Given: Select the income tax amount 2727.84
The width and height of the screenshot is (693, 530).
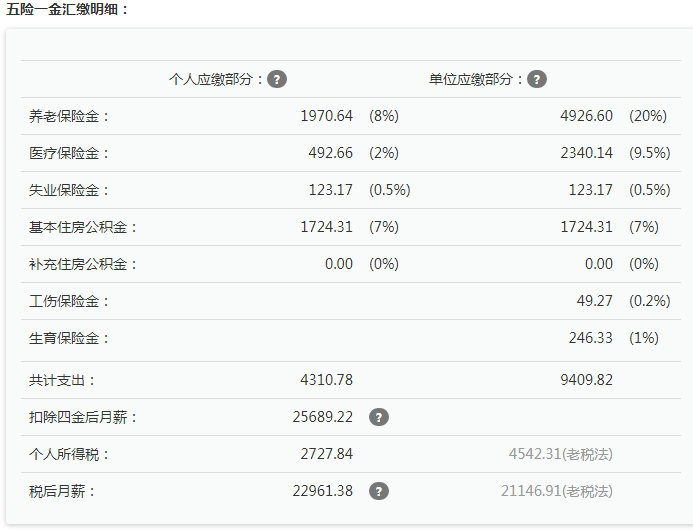Looking at the screenshot, I should 326,454.
